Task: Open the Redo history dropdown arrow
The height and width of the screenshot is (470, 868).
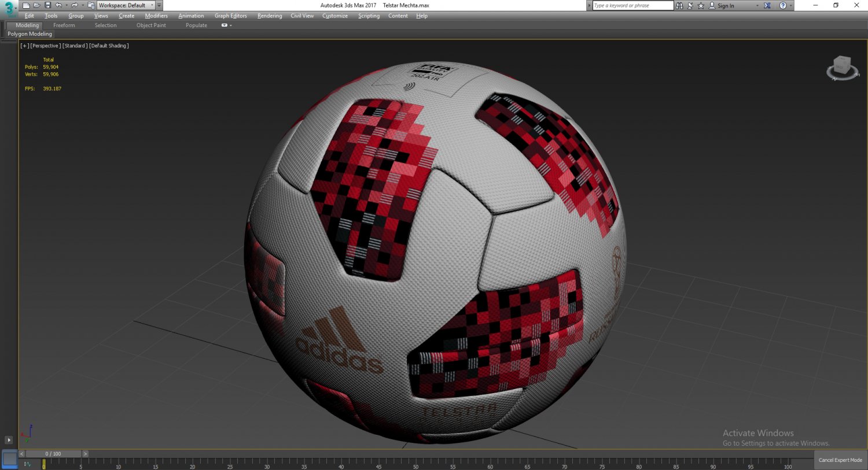Action: [82, 5]
